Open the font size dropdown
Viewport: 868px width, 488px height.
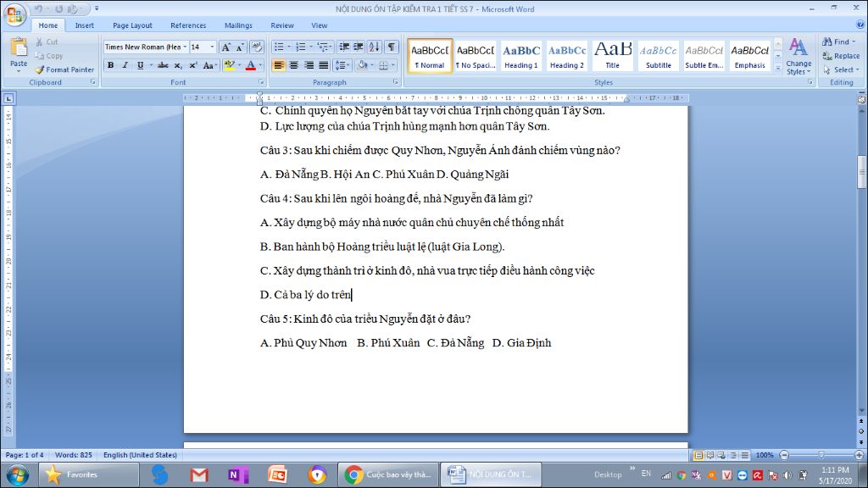click(212, 47)
